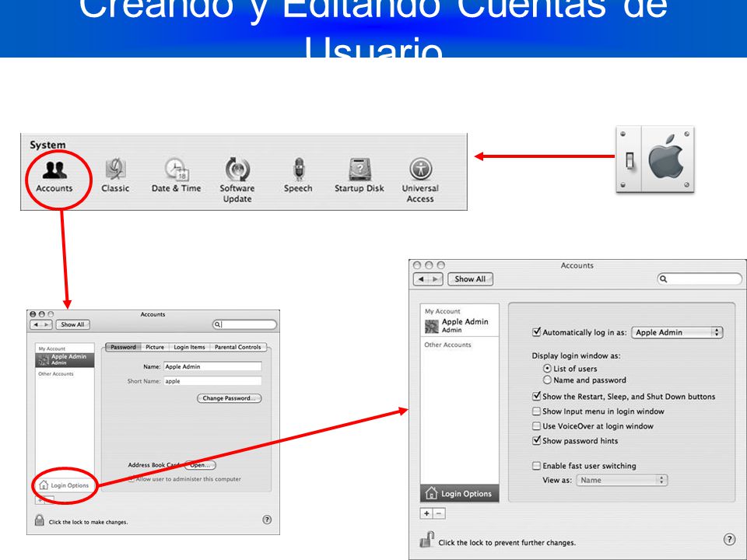Open help in the large Accounts window
The height and width of the screenshot is (560, 747).
point(729,539)
